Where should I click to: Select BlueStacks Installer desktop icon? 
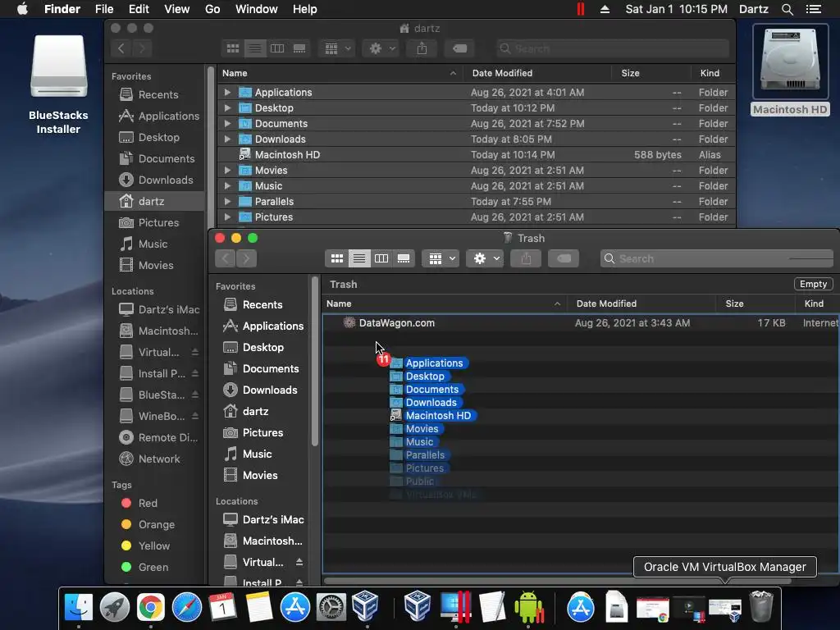pos(58,84)
